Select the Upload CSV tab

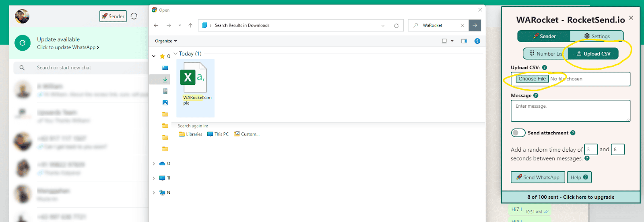[593, 53]
